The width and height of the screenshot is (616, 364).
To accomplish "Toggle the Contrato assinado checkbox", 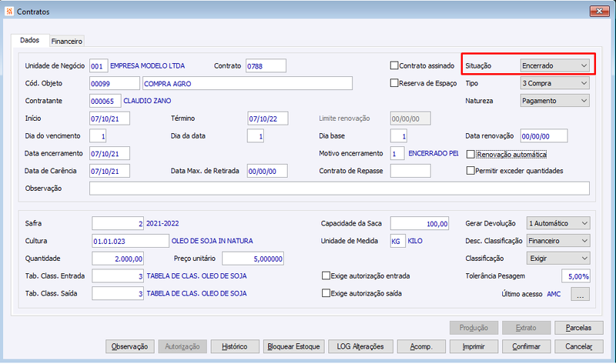I will (394, 65).
